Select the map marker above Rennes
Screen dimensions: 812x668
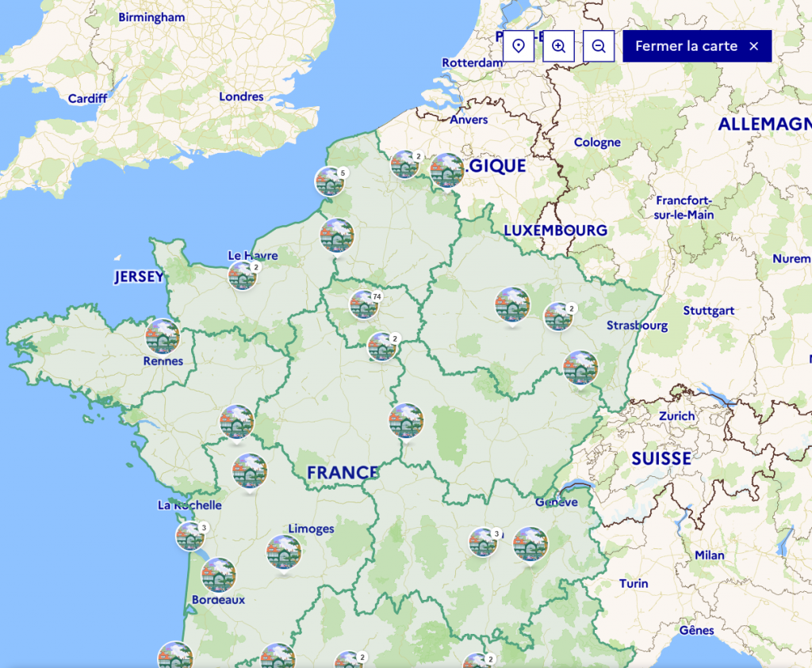point(163,336)
